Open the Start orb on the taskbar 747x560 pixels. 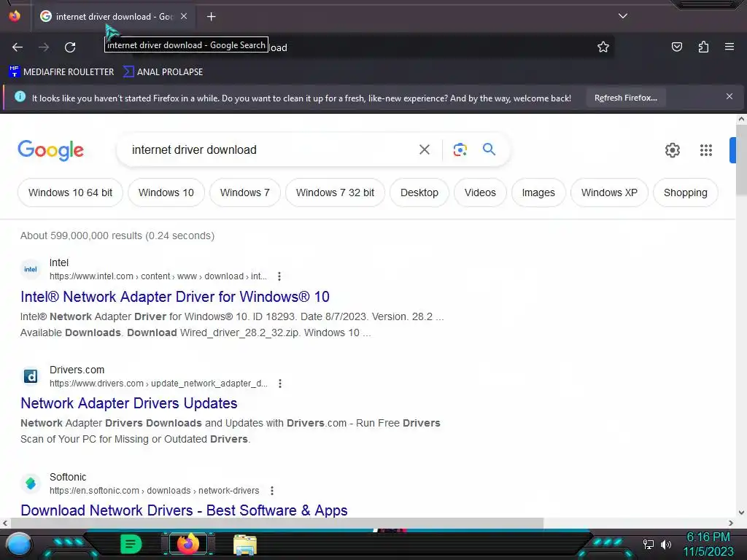point(19,544)
